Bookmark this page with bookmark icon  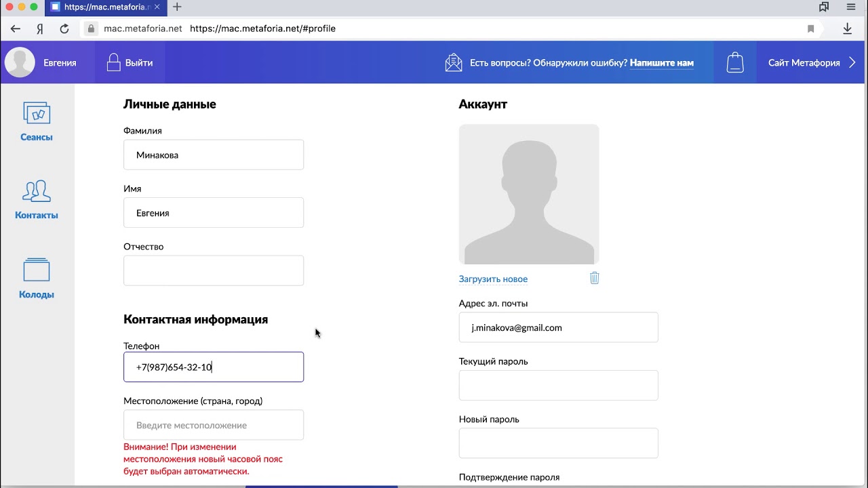(810, 28)
